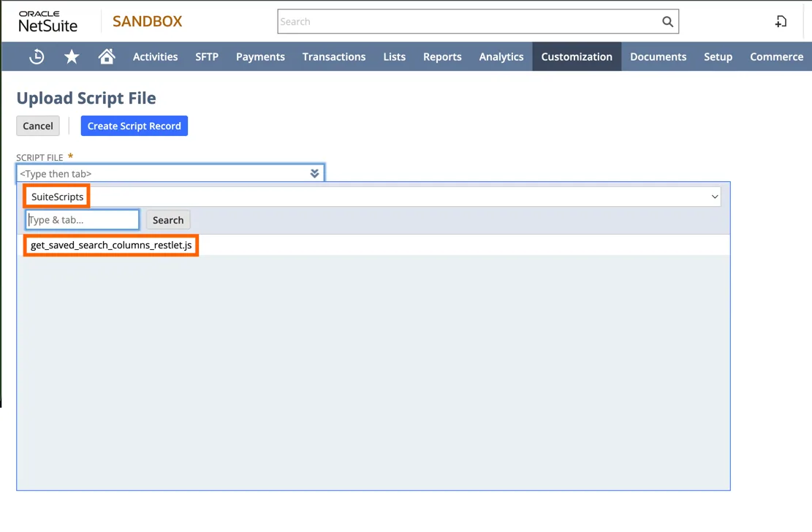Select get_saved_search_columns_restlet.js file
Image resolution: width=812 pixels, height=532 pixels.
point(111,245)
